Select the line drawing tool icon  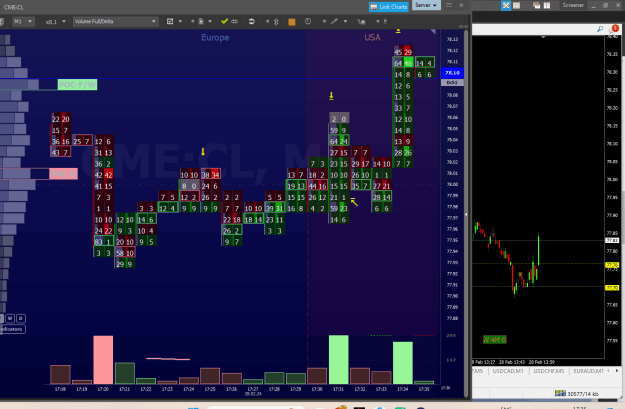tap(334, 21)
